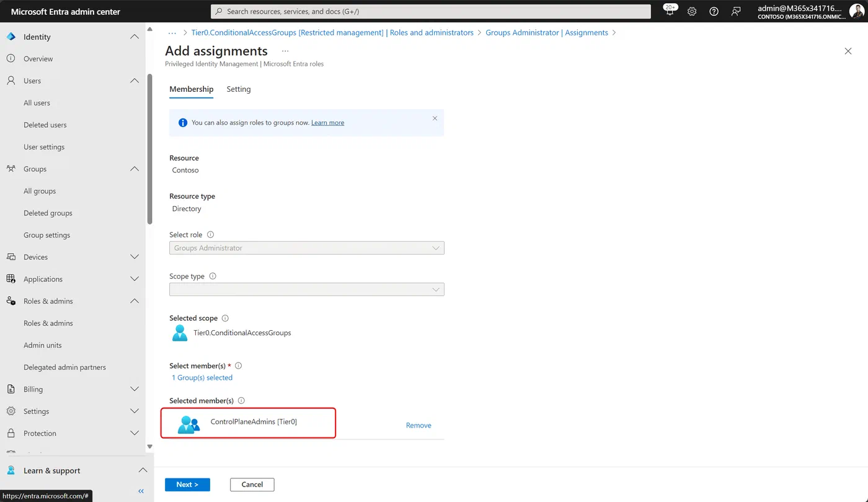Open the notifications bell icon
Image resolution: width=868 pixels, height=502 pixels.
670,11
